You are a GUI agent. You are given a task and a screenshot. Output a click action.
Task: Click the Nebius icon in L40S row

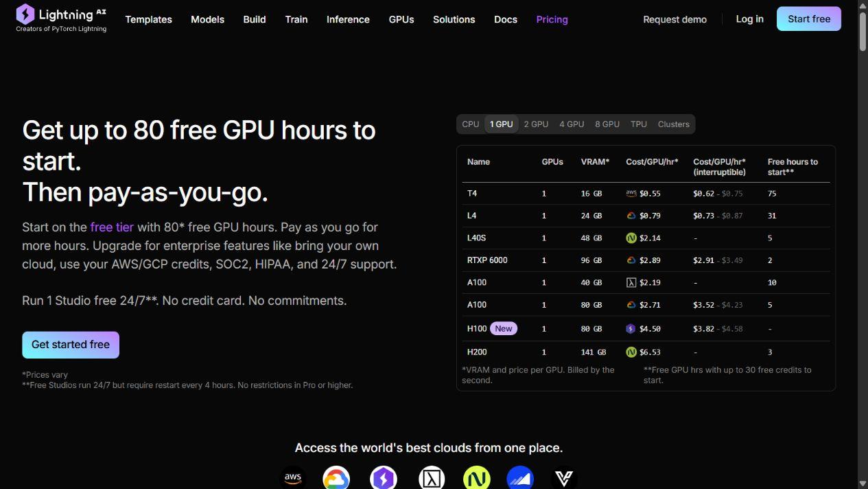pos(631,238)
